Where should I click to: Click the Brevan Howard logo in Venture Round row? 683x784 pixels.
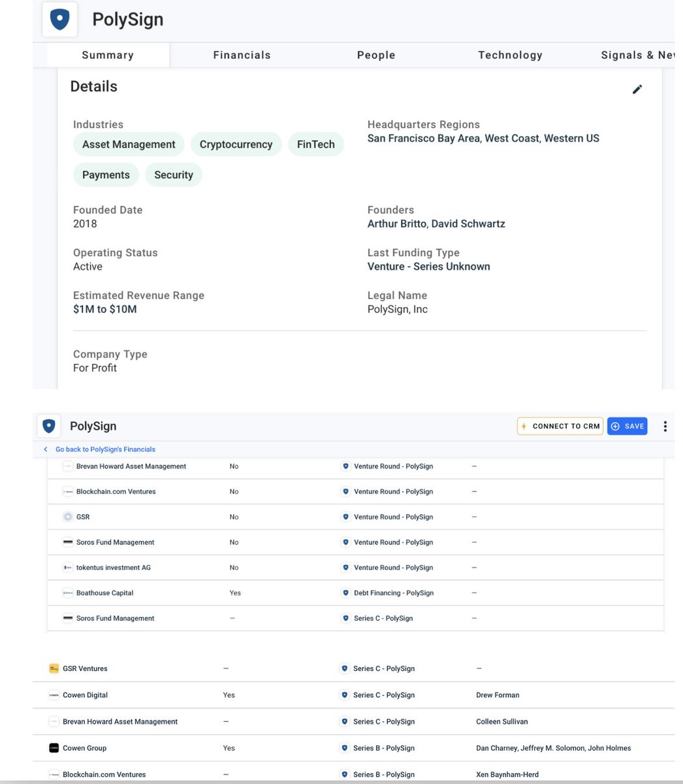click(x=68, y=466)
